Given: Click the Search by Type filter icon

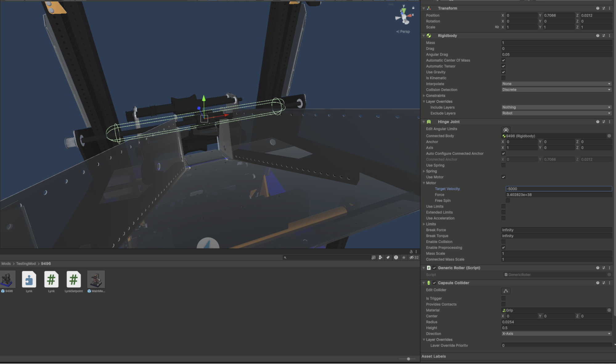Looking at the screenshot, I should pyautogui.click(x=381, y=257).
